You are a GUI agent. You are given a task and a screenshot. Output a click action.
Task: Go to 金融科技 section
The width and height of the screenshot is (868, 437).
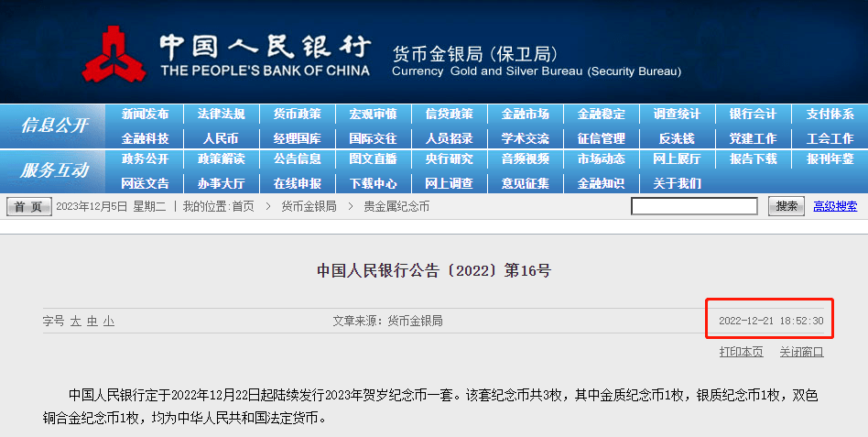[x=145, y=138]
